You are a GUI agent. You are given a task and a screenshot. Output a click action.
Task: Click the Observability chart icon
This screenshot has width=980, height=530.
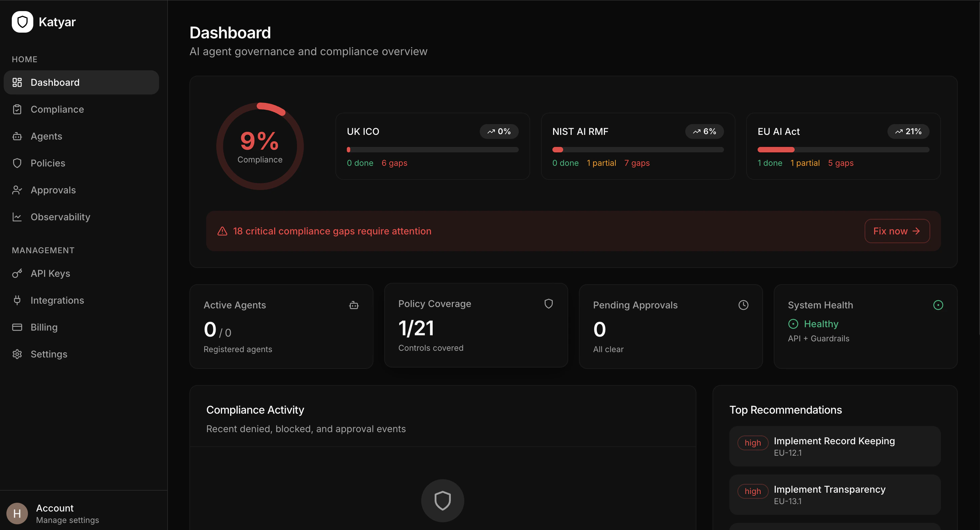[17, 217]
